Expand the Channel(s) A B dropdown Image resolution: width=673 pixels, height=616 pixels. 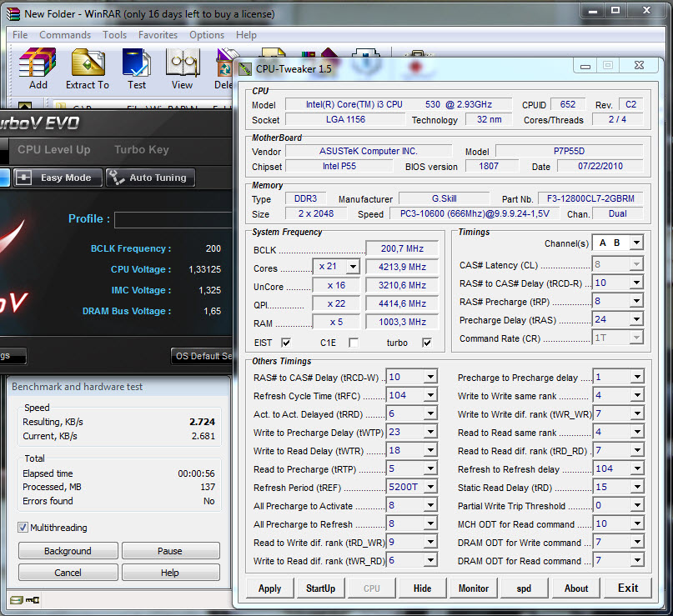click(635, 243)
